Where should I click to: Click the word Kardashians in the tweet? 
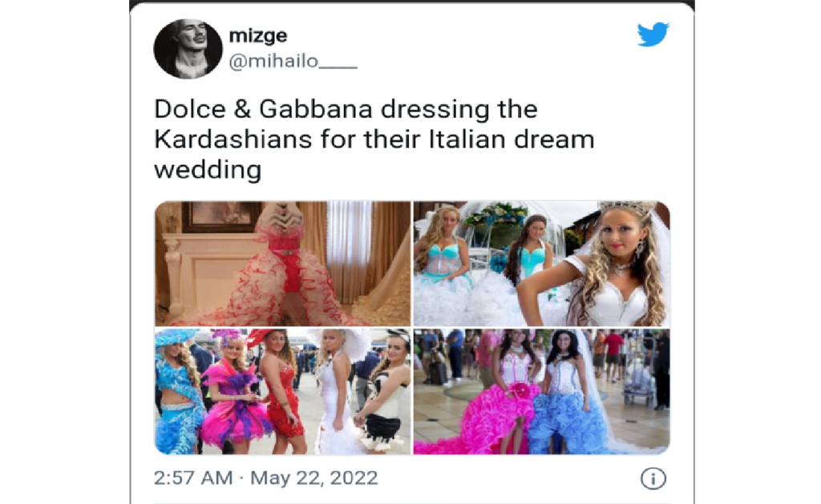pos(233,139)
